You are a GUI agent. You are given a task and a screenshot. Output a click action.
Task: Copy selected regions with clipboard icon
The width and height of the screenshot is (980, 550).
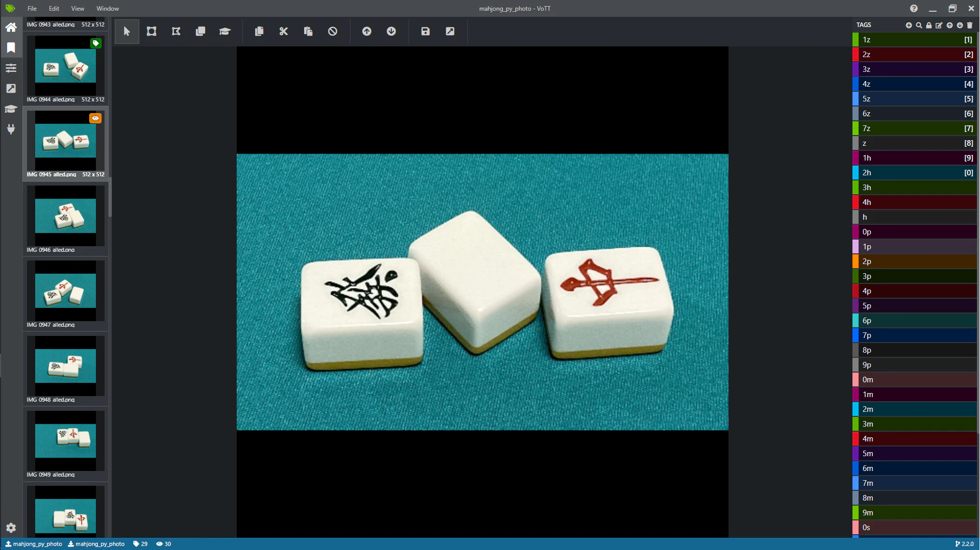(x=259, y=32)
